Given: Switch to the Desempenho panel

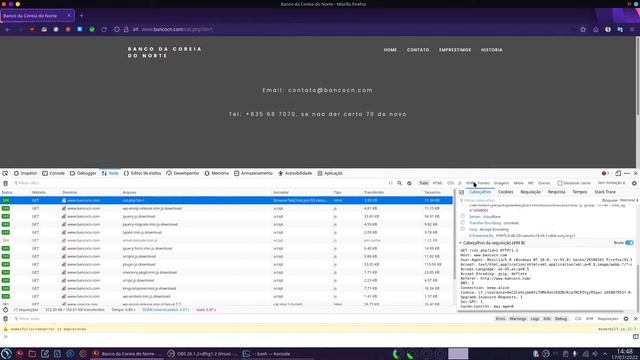Looking at the screenshot, I should click(182, 173).
